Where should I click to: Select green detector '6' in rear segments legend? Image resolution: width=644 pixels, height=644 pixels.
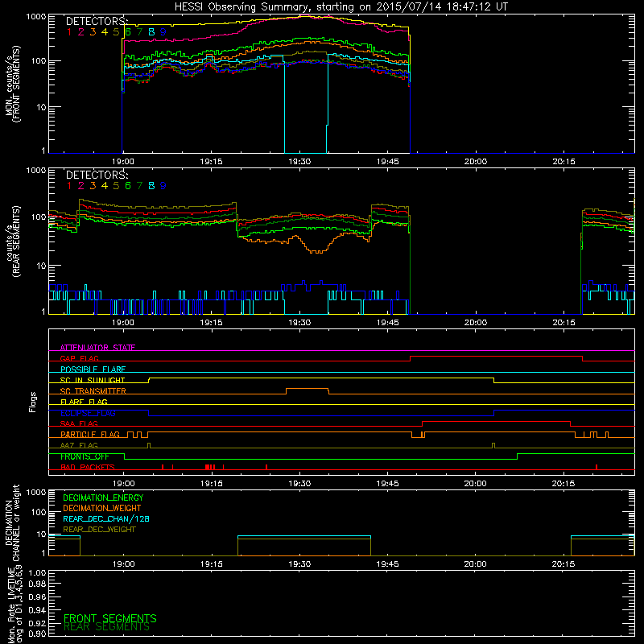(x=128, y=186)
